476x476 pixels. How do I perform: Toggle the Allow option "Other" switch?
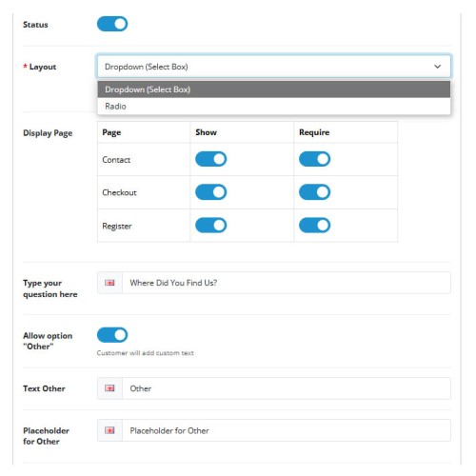click(112, 335)
